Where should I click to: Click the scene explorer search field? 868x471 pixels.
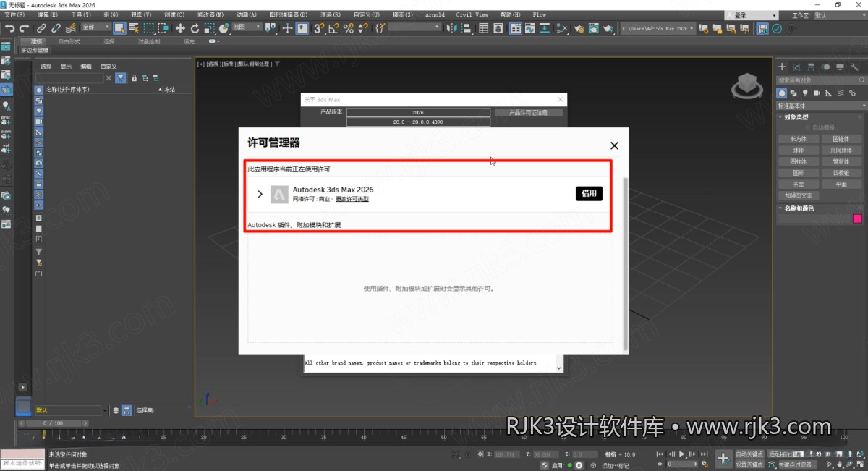point(69,77)
